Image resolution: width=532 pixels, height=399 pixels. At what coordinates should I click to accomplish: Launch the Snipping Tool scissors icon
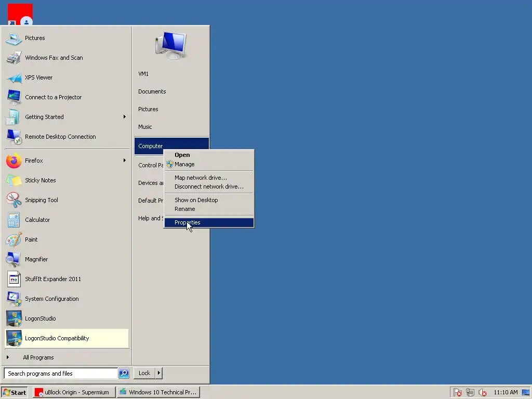(14, 200)
